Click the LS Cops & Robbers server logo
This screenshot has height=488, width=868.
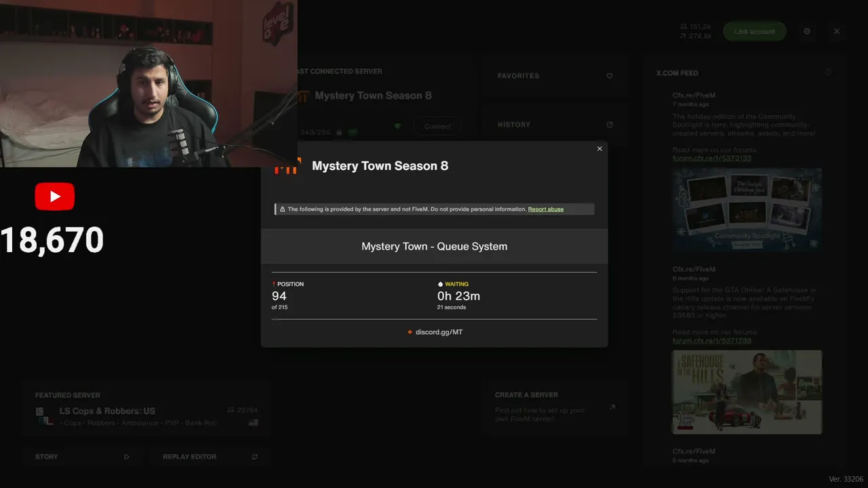coord(45,416)
